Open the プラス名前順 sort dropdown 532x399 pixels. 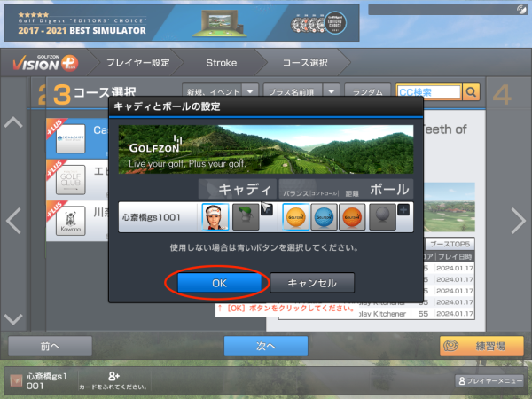coord(301,92)
